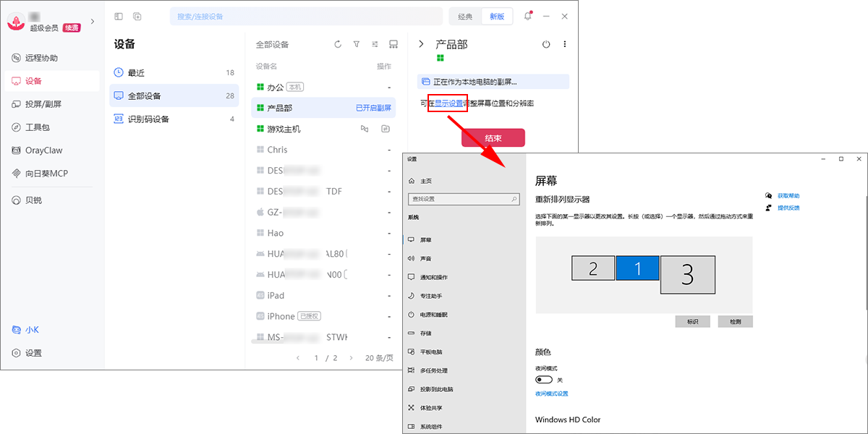Open device list display settings icon
The height and width of the screenshot is (434, 868).
[375, 44]
